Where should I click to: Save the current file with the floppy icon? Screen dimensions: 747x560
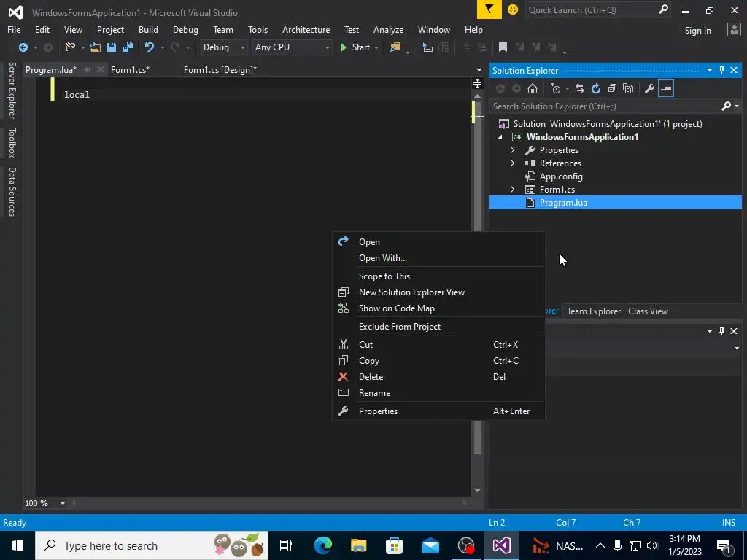[112, 47]
